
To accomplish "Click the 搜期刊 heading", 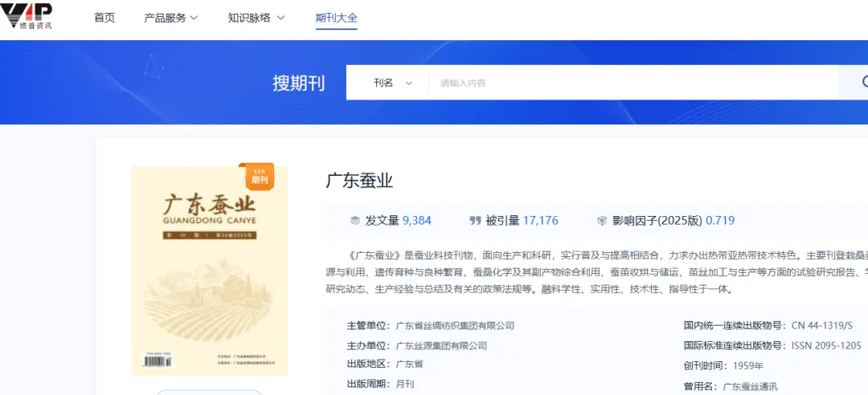I will click(x=299, y=83).
